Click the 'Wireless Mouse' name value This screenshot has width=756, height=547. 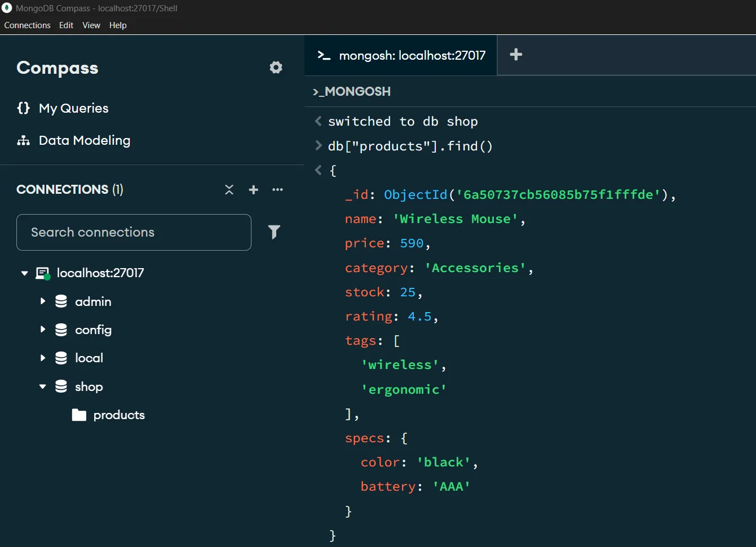click(x=456, y=219)
